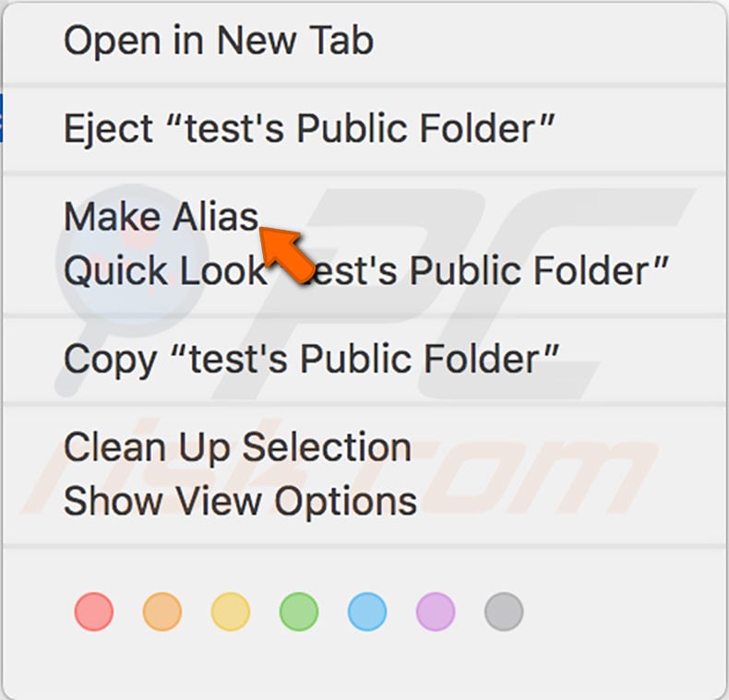Viewport: 729px width, 700px height.
Task: Choose Copy "test's Public Folder"
Action: [312, 359]
